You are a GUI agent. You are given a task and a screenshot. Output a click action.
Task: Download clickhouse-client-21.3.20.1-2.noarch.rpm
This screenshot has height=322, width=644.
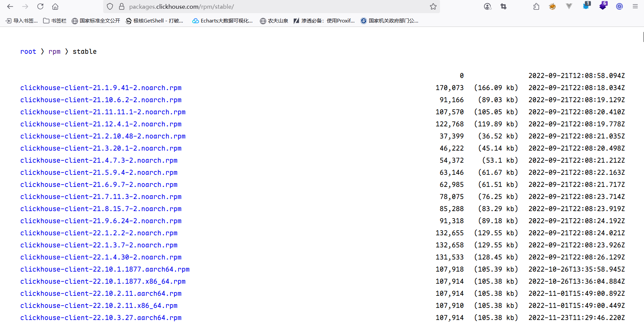tap(101, 148)
